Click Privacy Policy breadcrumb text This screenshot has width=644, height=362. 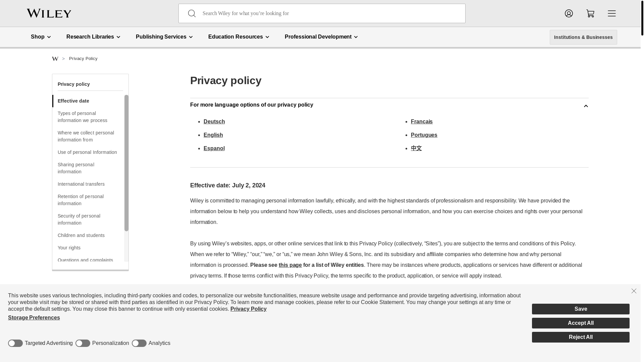(x=83, y=59)
